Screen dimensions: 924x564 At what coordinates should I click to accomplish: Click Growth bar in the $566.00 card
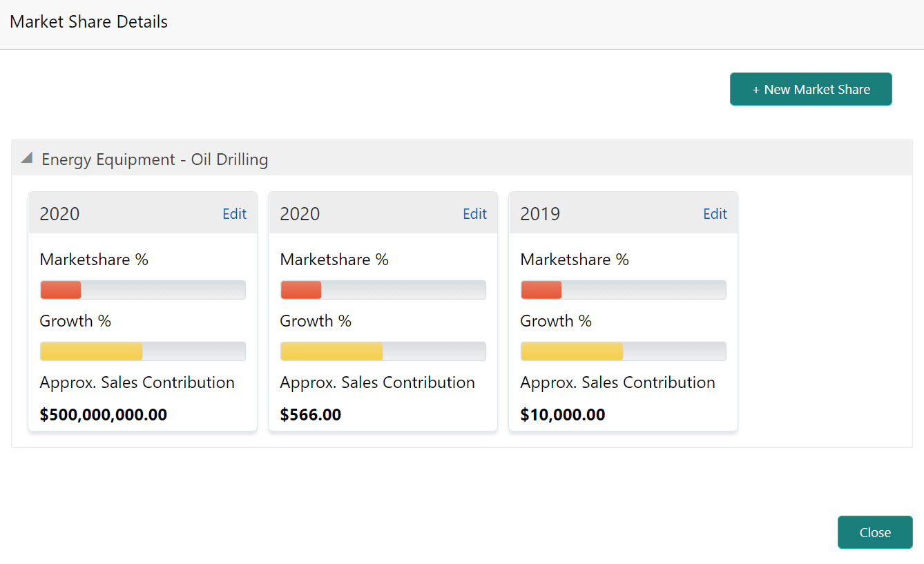point(383,351)
